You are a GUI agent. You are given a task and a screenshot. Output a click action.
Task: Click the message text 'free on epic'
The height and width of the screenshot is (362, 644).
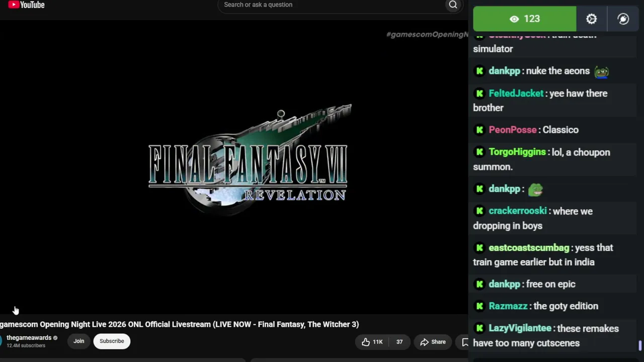pyautogui.click(x=550, y=284)
